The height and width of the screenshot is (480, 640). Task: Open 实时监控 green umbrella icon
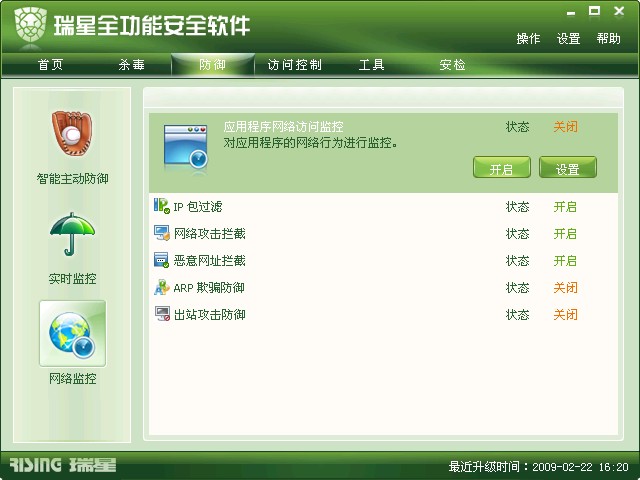[72, 234]
